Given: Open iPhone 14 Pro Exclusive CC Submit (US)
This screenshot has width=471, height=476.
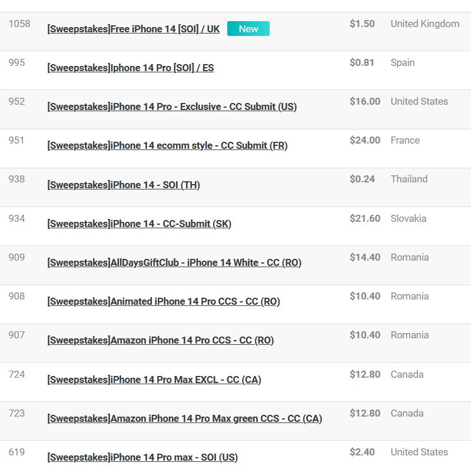Looking at the screenshot, I should (x=172, y=107).
